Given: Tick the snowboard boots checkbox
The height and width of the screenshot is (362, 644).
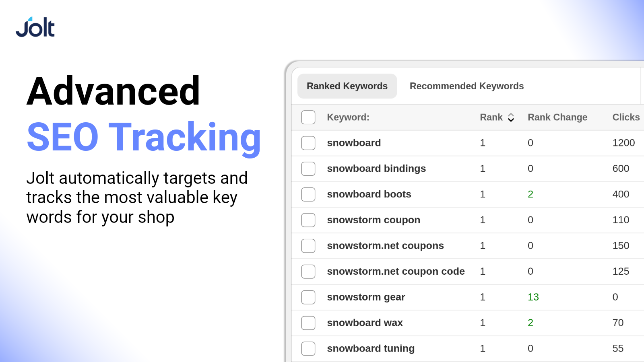Looking at the screenshot, I should 308,195.
